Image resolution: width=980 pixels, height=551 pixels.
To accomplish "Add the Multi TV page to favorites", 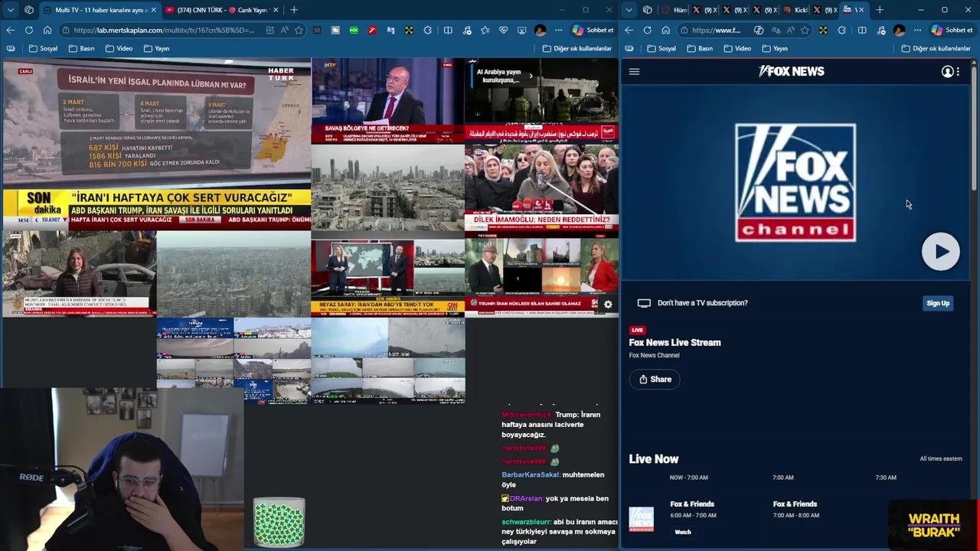I will 299,30.
